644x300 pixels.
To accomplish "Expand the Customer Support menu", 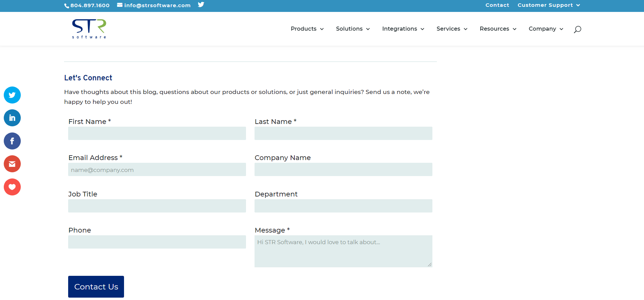I will [x=548, y=5].
